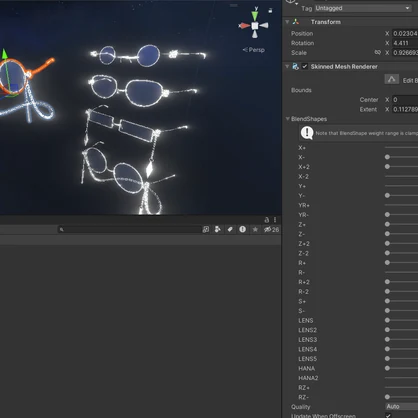Toggle the scene gizmo rotation lock icon
Screen dimensions: 418x418
click(270, 11)
